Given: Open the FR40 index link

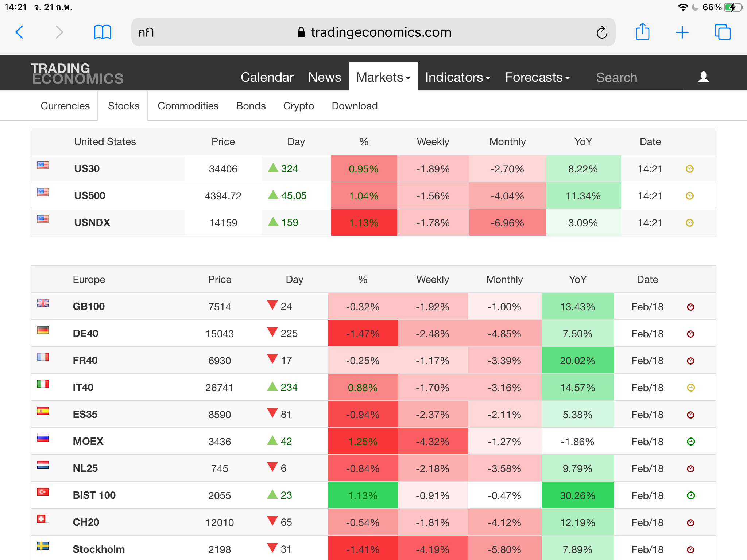Looking at the screenshot, I should (85, 360).
